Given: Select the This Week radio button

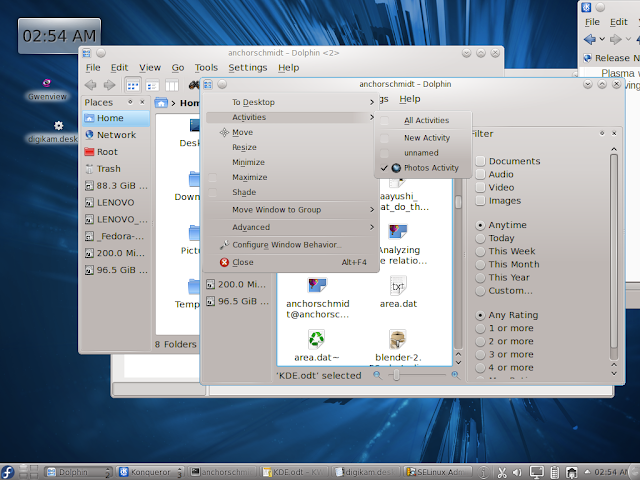Looking at the screenshot, I should coord(480,251).
